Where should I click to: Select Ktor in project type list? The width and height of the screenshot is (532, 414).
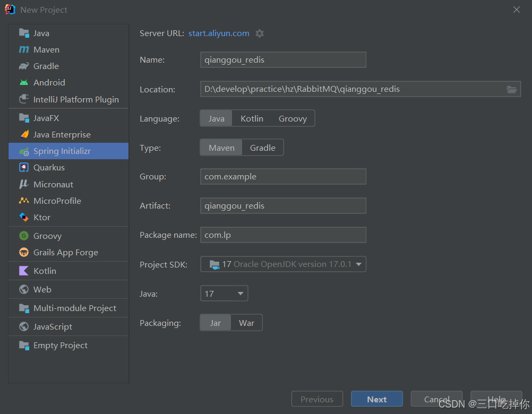pyautogui.click(x=68, y=217)
